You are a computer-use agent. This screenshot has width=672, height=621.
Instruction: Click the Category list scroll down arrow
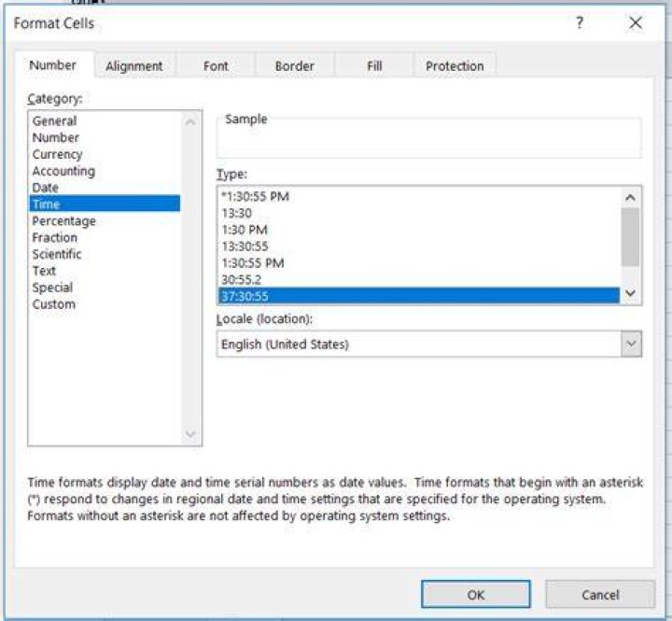(x=190, y=434)
